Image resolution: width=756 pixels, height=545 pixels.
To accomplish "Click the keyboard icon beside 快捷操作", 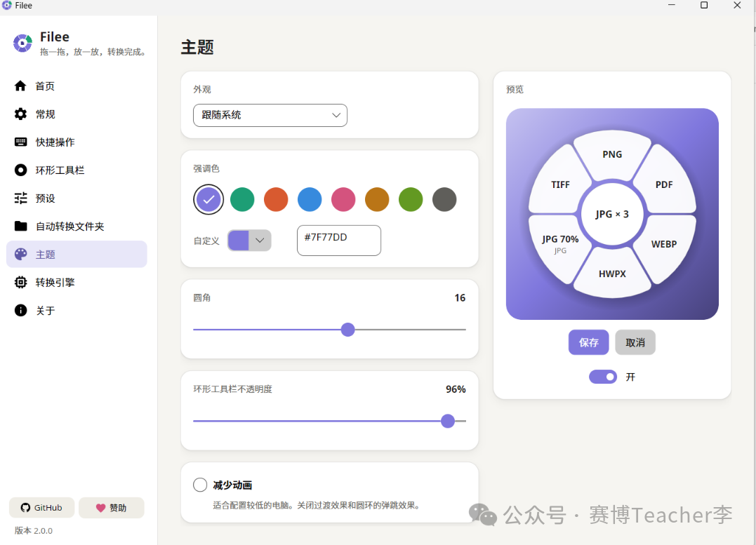I will coord(20,142).
